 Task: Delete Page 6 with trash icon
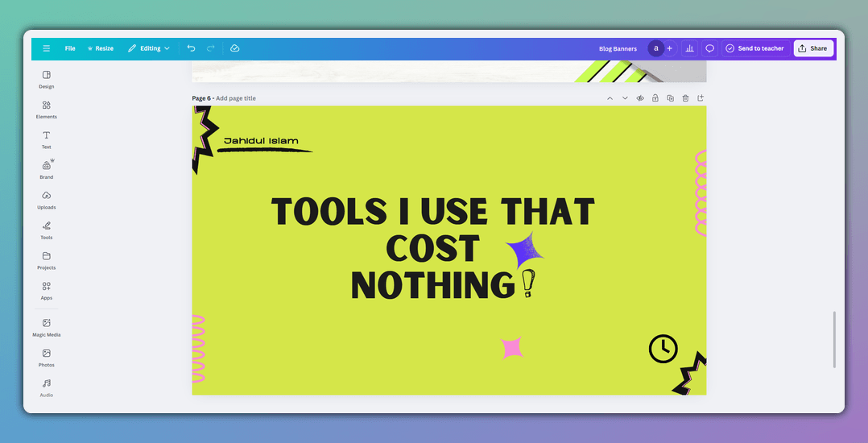(685, 98)
